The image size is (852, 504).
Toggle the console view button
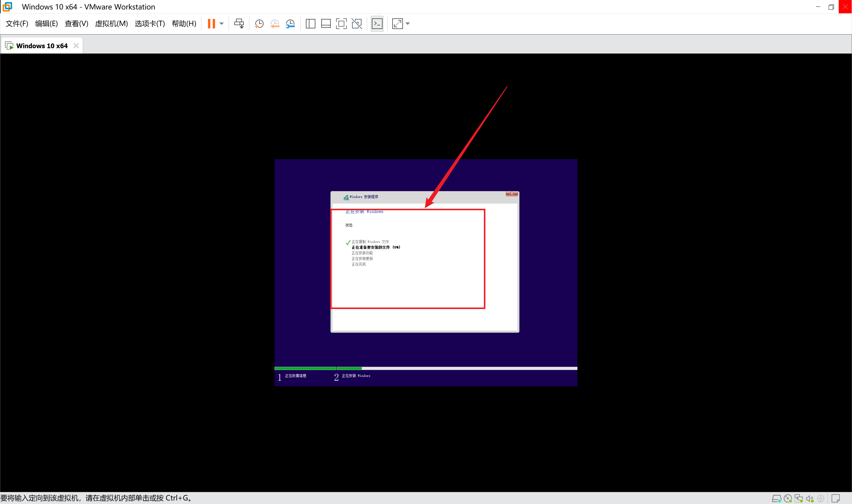[377, 24]
